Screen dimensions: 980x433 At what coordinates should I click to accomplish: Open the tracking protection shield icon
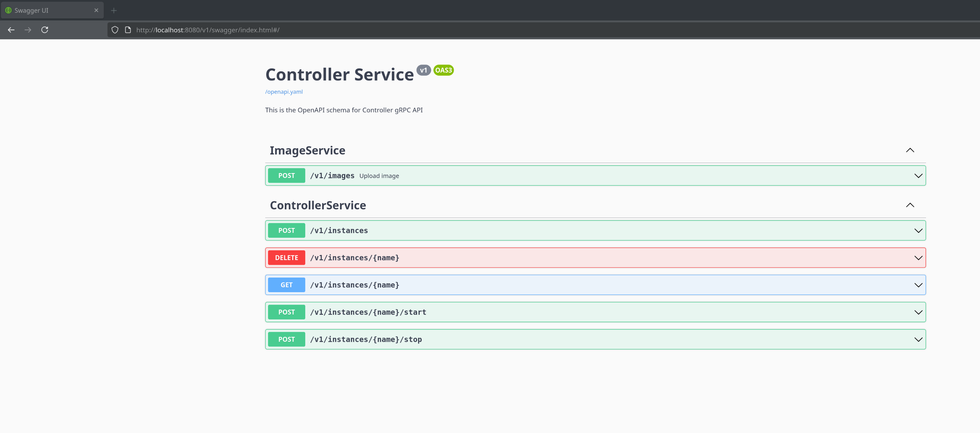[x=115, y=30]
